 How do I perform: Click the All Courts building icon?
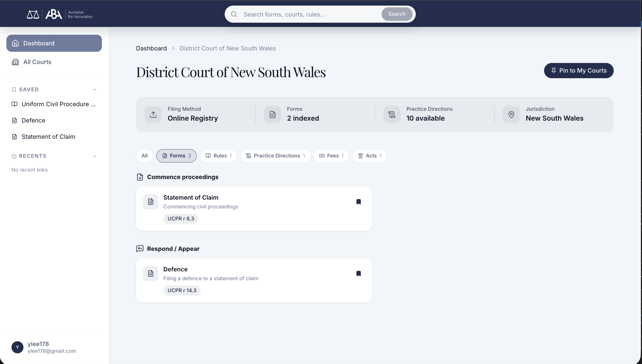click(15, 62)
